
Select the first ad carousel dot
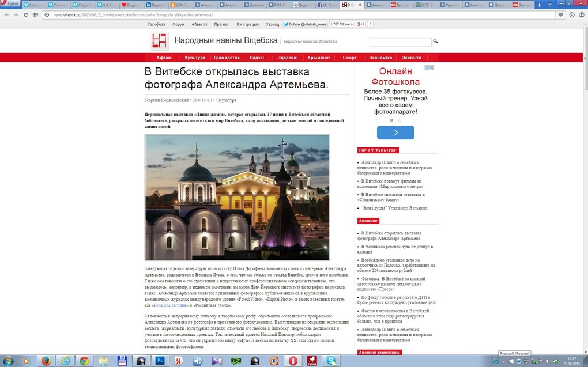391,120
